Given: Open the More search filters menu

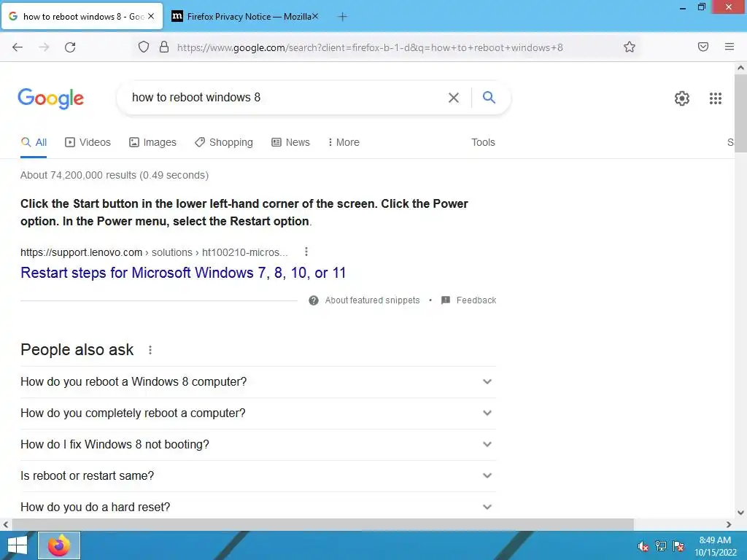Looking at the screenshot, I should (344, 142).
